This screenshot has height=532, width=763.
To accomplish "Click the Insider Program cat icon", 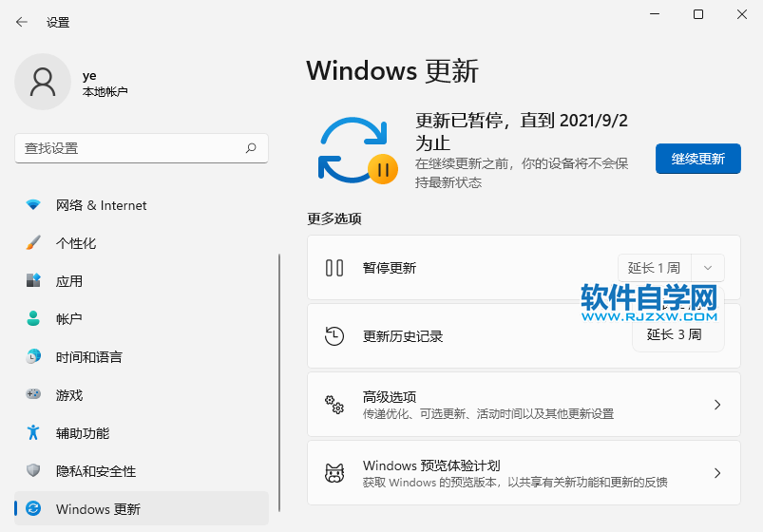I will [x=334, y=473].
